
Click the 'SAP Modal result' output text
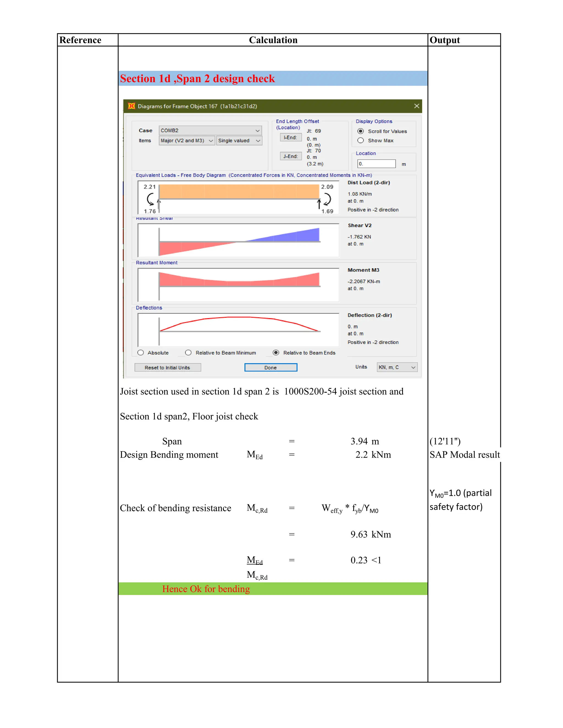tap(465, 455)
